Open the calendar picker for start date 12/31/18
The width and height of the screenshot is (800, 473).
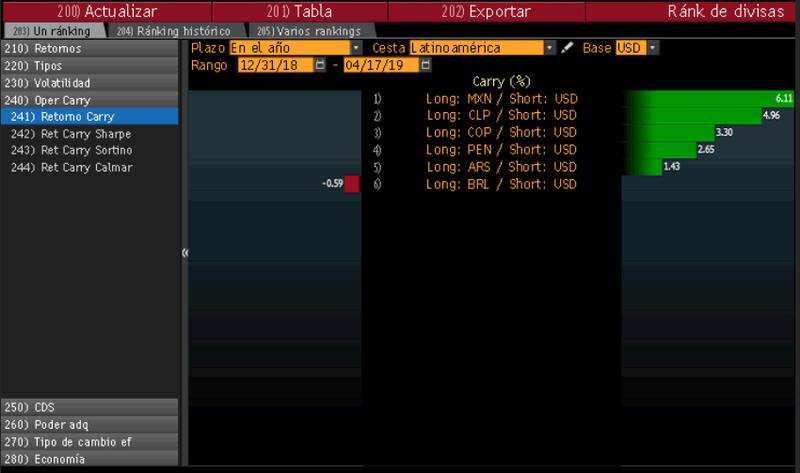[320, 65]
